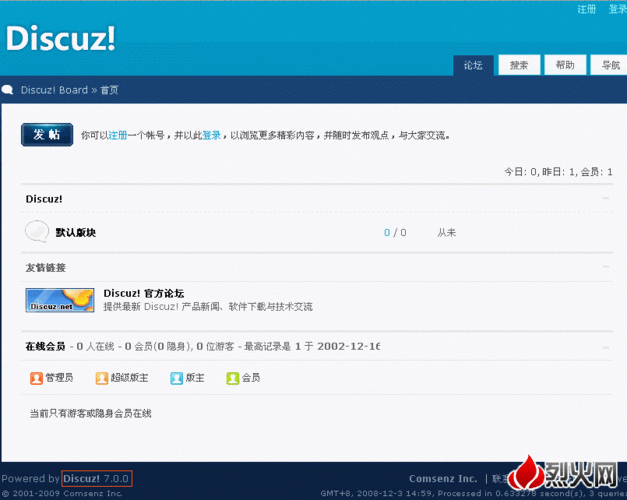Click the 友情链接 heading
Viewport: 627px width, 500px height.
tap(45, 268)
